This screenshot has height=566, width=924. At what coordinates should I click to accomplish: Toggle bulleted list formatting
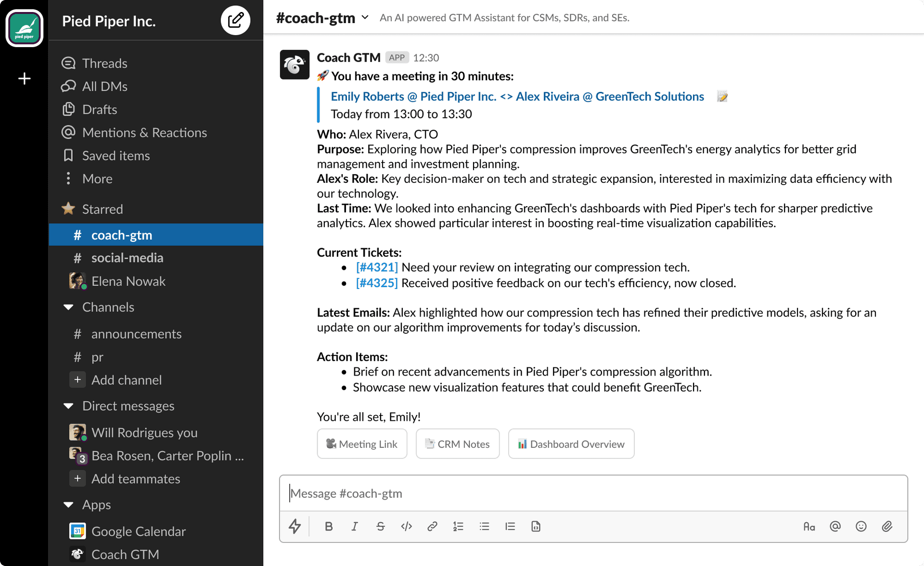[x=484, y=526]
